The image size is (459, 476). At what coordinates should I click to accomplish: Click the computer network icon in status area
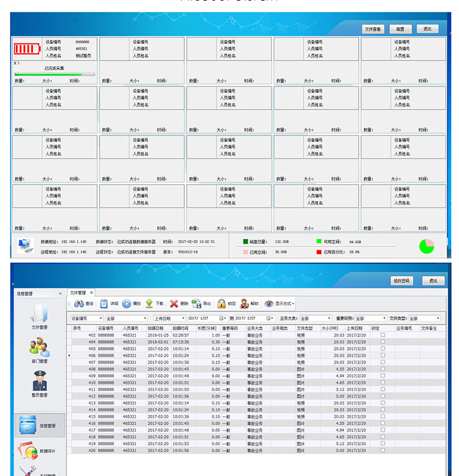(26, 245)
